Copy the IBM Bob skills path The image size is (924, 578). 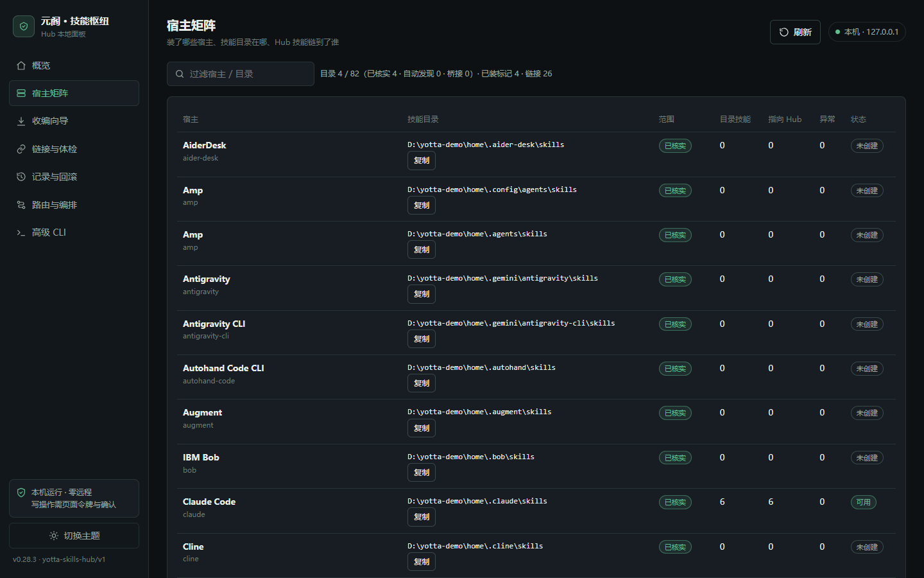[x=422, y=473]
